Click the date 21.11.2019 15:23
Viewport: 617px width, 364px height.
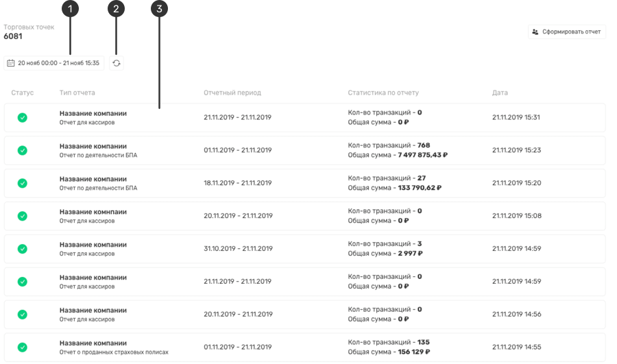pyautogui.click(x=516, y=150)
